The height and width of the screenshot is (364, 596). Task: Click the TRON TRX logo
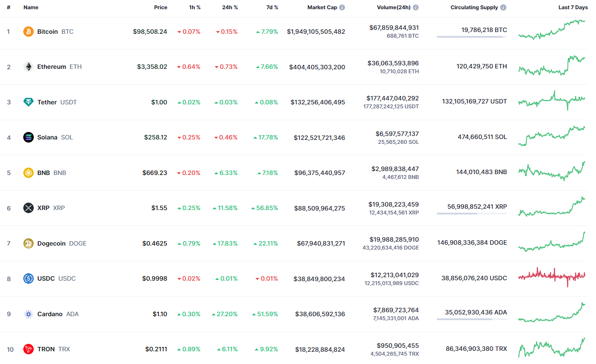[28, 349]
